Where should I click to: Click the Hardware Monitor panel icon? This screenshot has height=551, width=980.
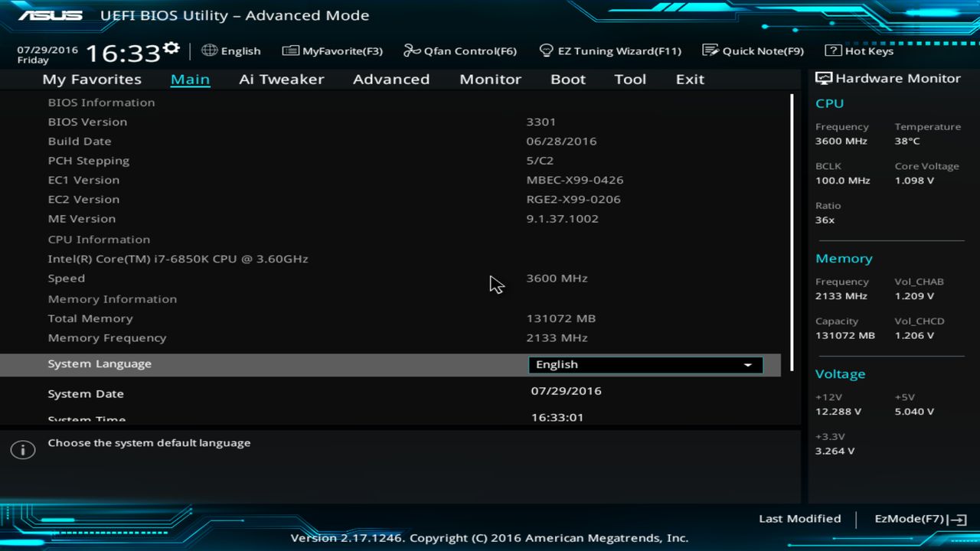[822, 78]
